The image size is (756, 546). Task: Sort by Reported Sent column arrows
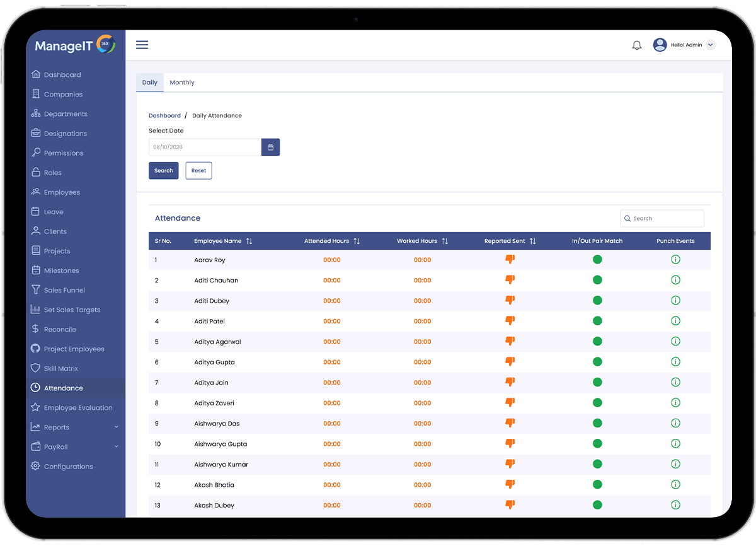[x=533, y=241]
